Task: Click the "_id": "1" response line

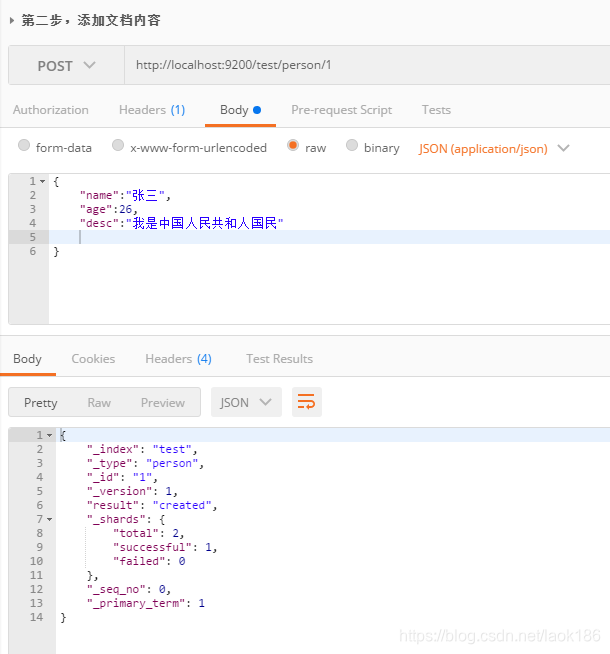Action: coord(122,477)
